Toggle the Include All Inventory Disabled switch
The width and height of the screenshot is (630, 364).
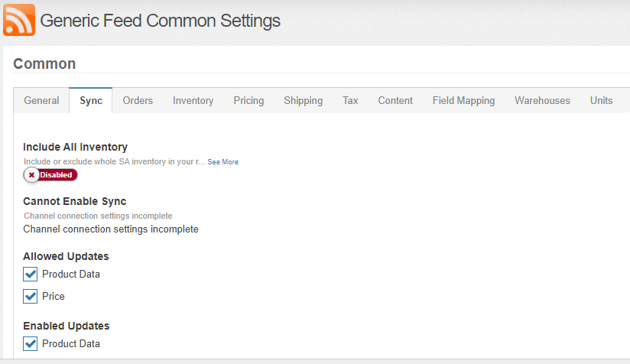coord(50,175)
